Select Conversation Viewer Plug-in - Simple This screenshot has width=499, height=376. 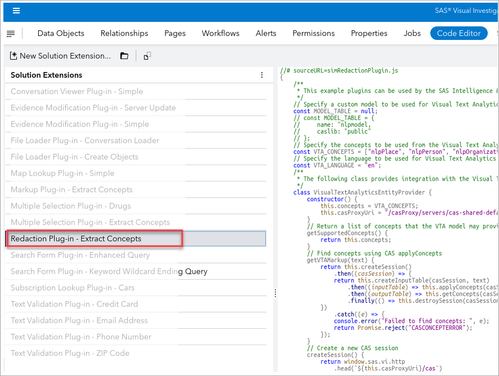(136, 91)
